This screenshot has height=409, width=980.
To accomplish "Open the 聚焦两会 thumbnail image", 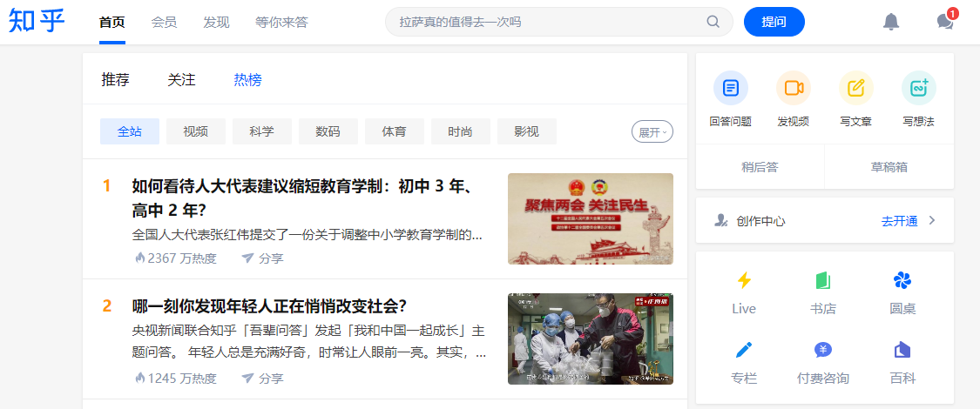I will point(590,218).
